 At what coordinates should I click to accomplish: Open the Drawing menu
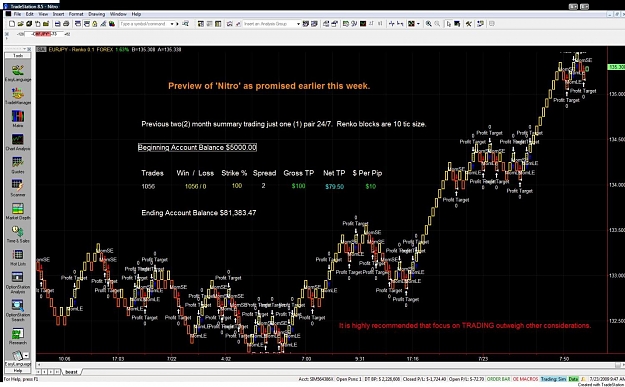(96, 14)
